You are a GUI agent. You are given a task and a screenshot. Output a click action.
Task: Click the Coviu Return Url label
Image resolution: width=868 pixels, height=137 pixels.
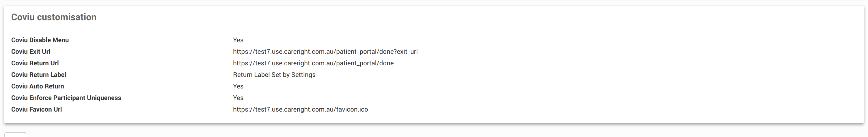35,63
